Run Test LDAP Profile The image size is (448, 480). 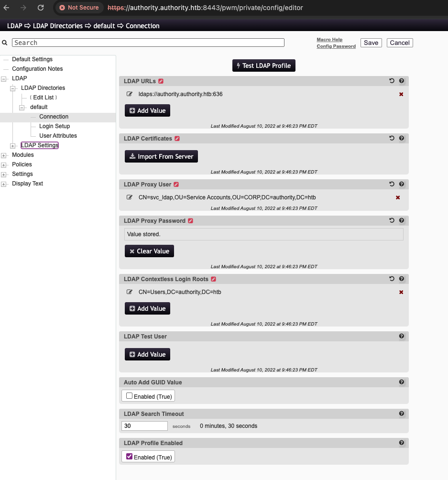(x=263, y=65)
